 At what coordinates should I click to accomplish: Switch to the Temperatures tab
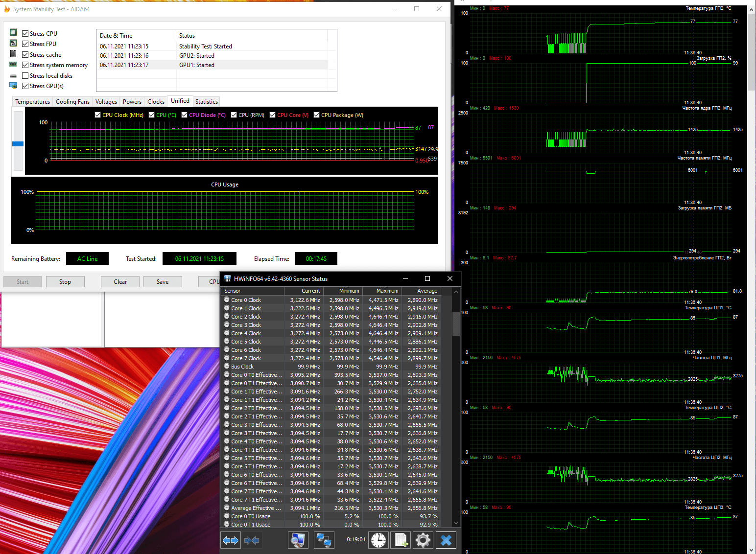coord(32,102)
